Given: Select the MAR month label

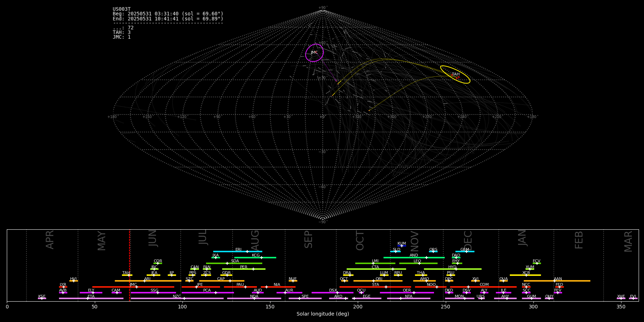Looking at the screenshot, I should coord(629,241).
